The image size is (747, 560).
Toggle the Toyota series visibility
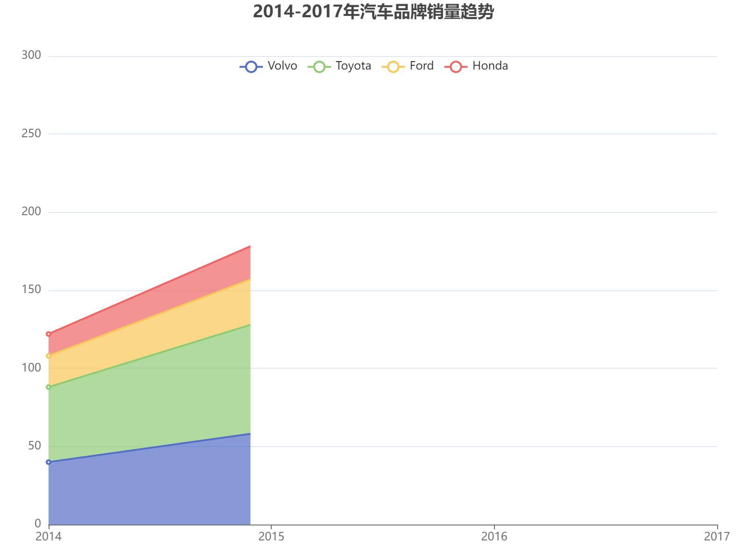(353, 66)
